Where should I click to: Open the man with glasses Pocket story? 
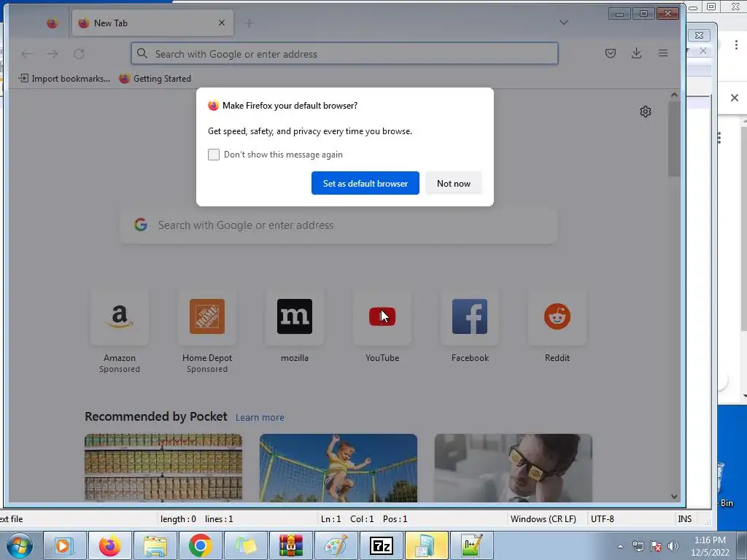tap(513, 467)
